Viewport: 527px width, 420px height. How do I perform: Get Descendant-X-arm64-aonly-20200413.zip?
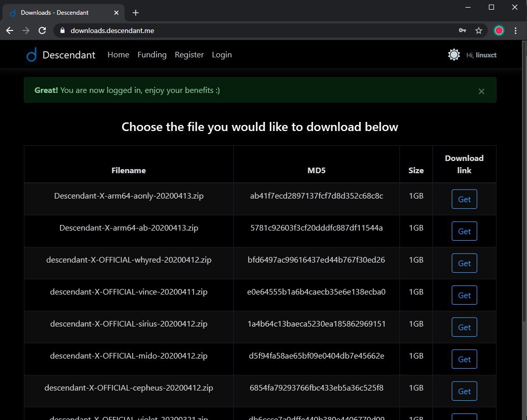(x=464, y=199)
